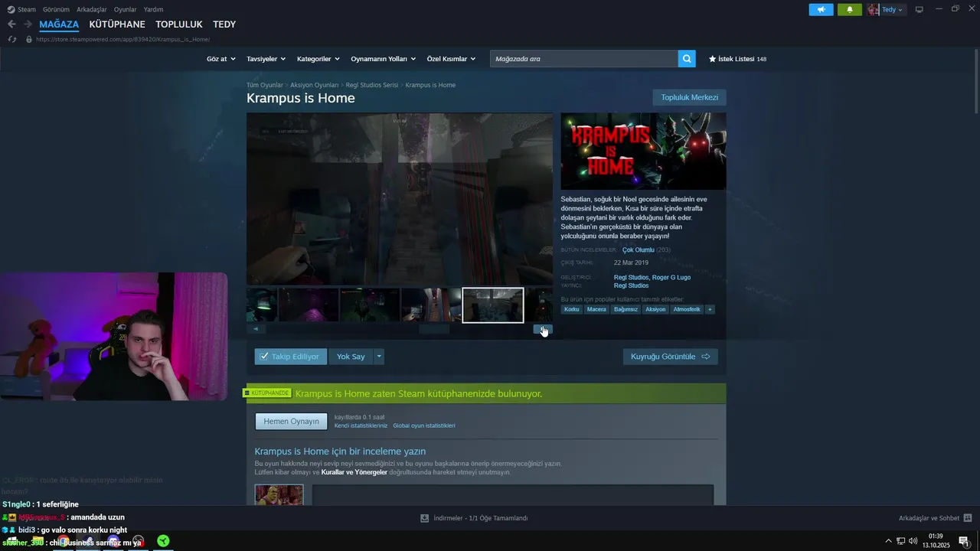Expand the Oynamanın Yolları dropdown
Viewport: 980px width, 551px height.
pos(383,59)
